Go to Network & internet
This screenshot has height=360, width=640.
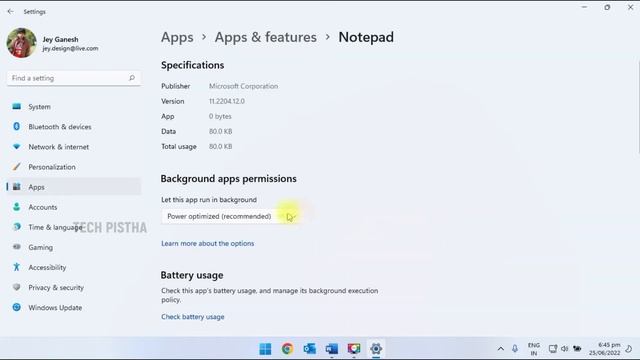[74, 147]
